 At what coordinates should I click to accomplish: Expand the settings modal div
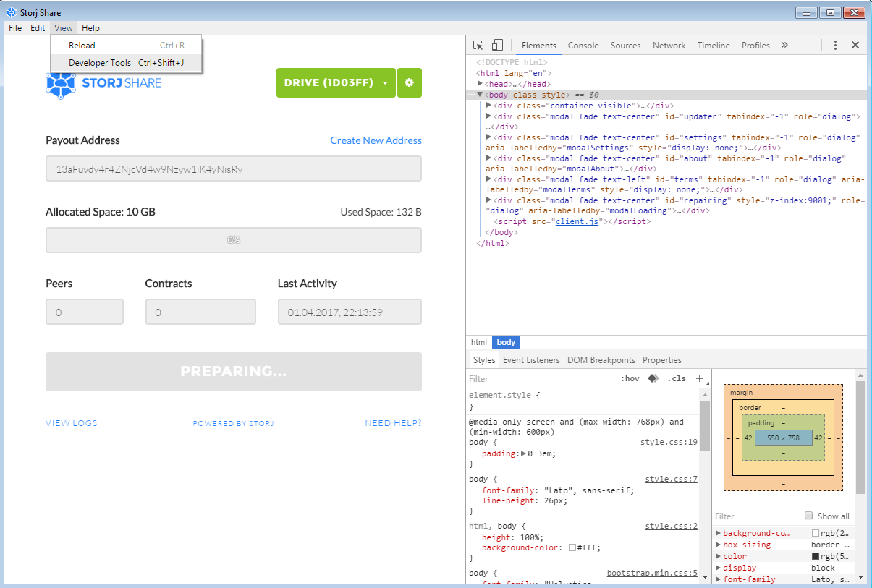489,137
